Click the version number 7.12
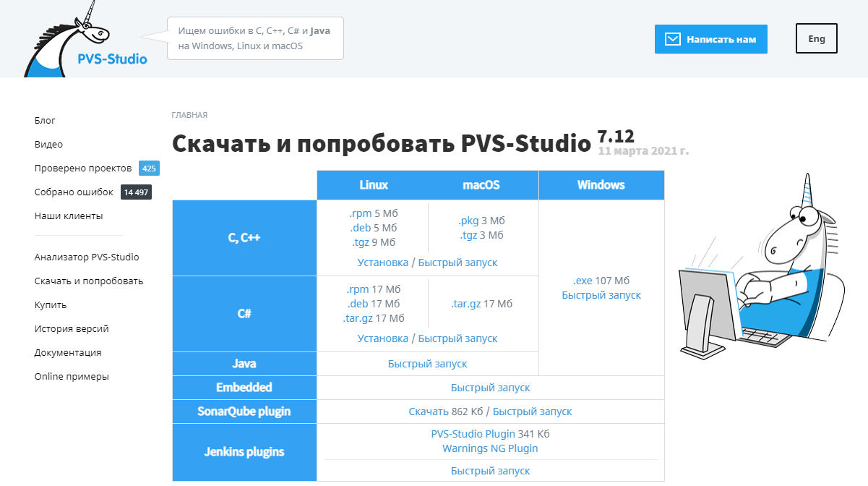This screenshot has height=486, width=868. [x=616, y=137]
